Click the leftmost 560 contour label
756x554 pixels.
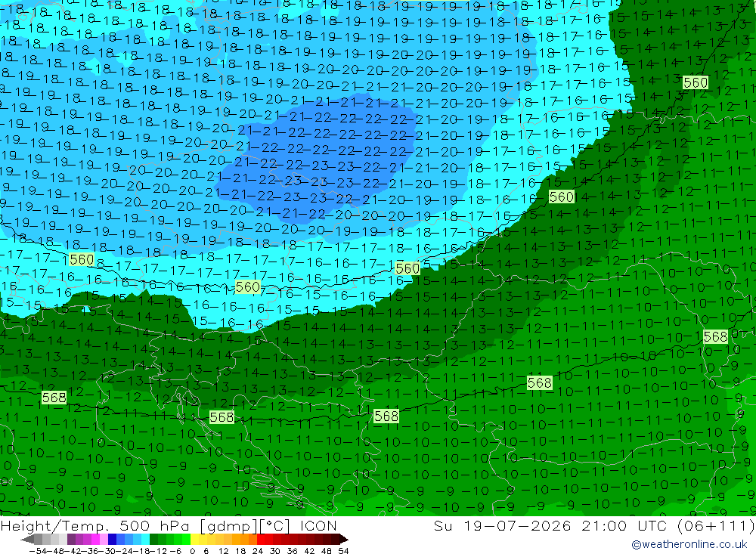click(82, 259)
